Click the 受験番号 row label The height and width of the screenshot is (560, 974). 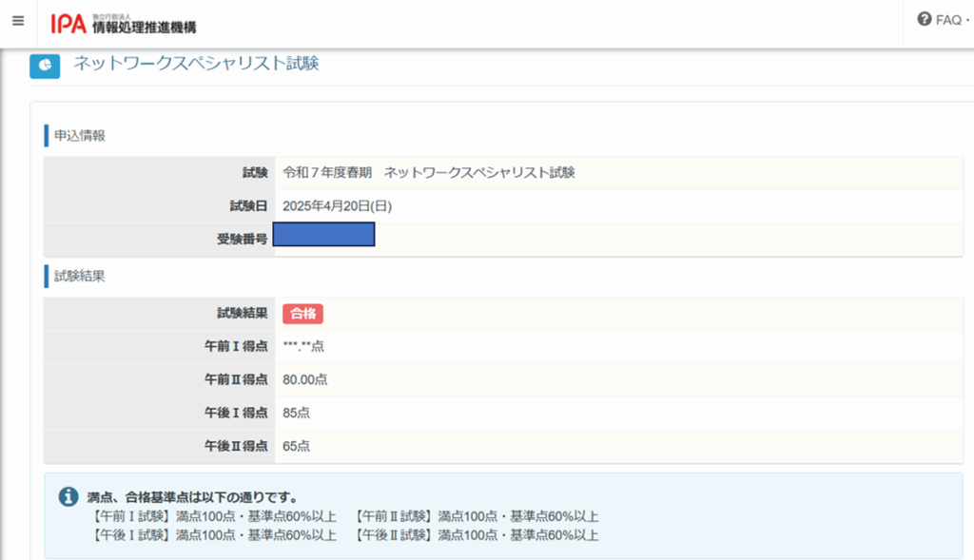coord(242,239)
